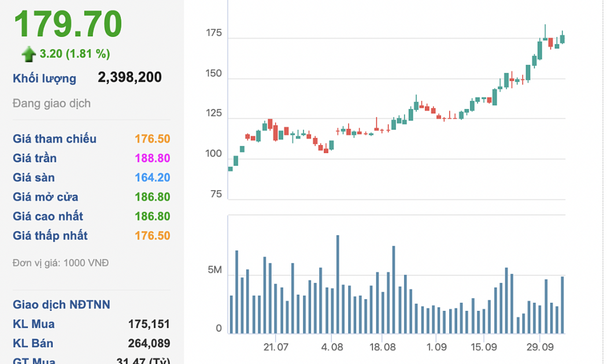
Task: Select the Giá thấp nhất label
Action: tap(50, 236)
